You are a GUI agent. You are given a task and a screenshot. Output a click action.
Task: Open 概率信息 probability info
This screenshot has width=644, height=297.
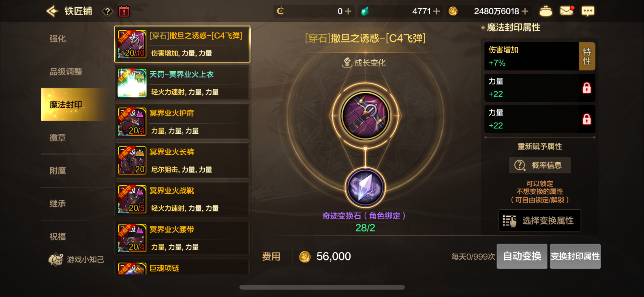pyautogui.click(x=540, y=165)
